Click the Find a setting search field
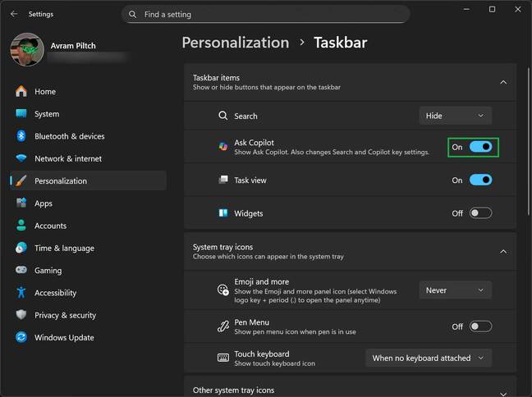 coord(266,14)
